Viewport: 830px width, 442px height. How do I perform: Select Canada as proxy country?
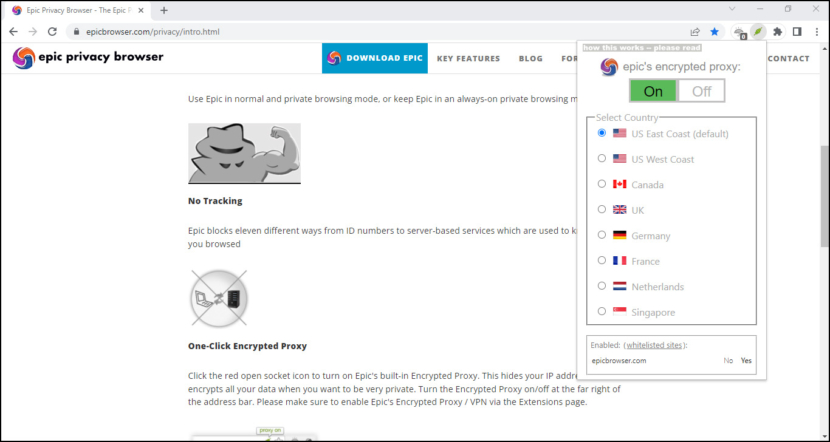click(x=601, y=184)
